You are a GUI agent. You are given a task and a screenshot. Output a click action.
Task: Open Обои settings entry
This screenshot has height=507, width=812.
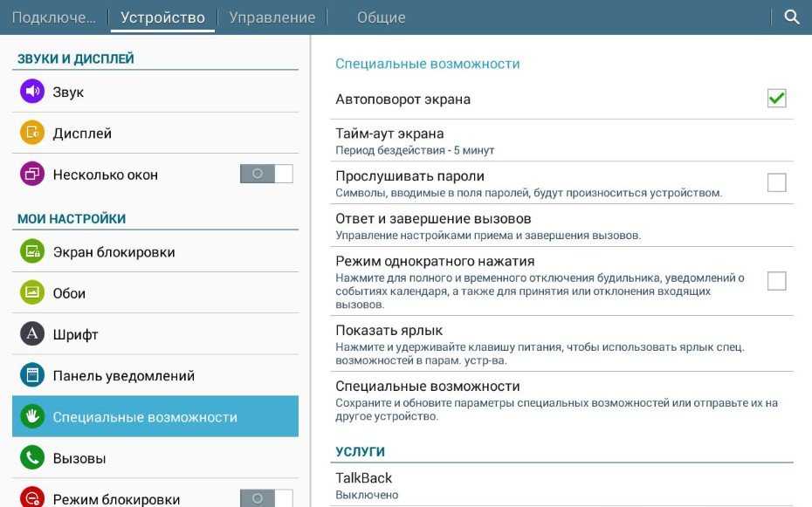click(155, 293)
